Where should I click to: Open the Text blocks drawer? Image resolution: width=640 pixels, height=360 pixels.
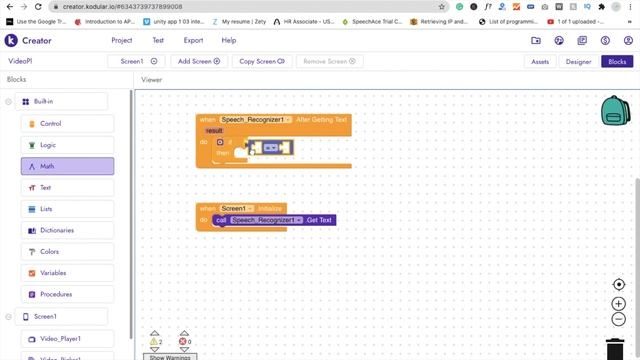coord(67,187)
